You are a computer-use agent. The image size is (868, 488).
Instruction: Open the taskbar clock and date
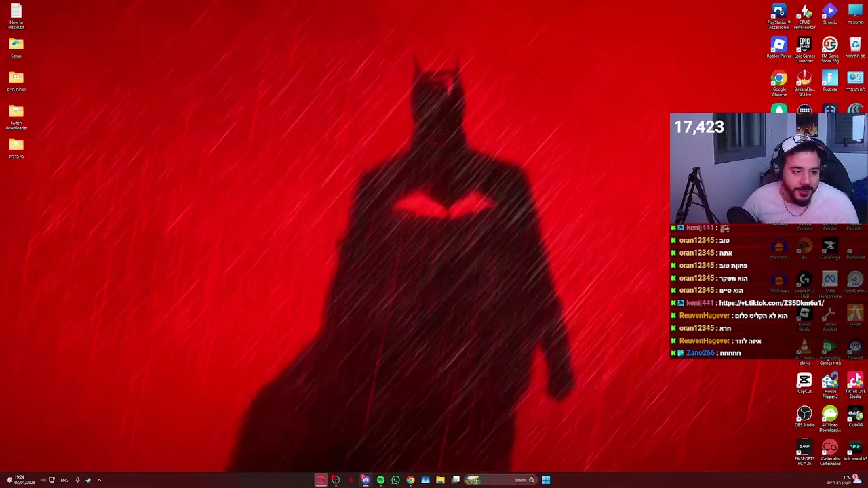coord(24,480)
